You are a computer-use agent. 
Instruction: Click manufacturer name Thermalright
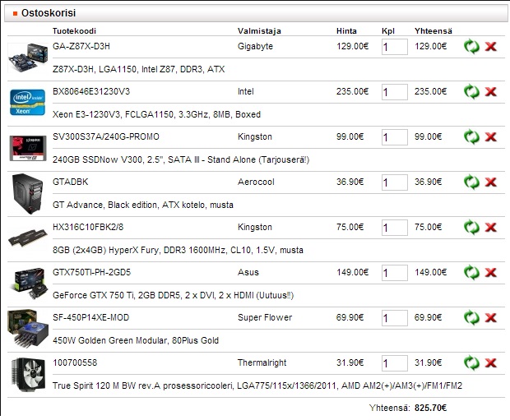(262, 362)
